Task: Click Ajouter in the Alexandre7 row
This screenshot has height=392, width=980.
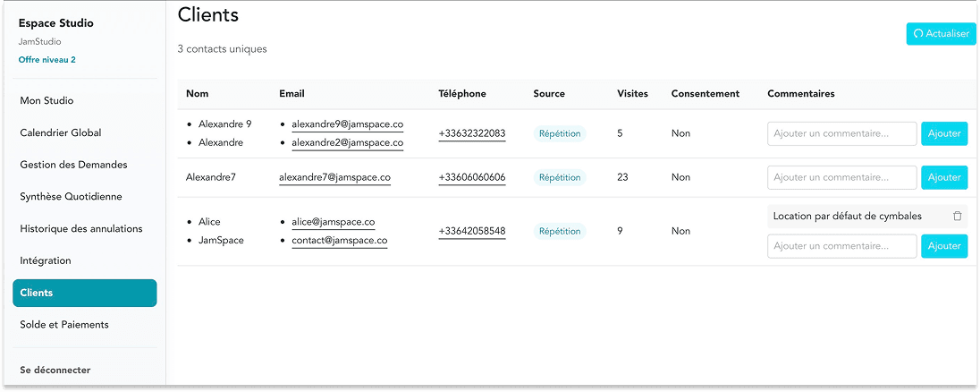Action: click(944, 177)
